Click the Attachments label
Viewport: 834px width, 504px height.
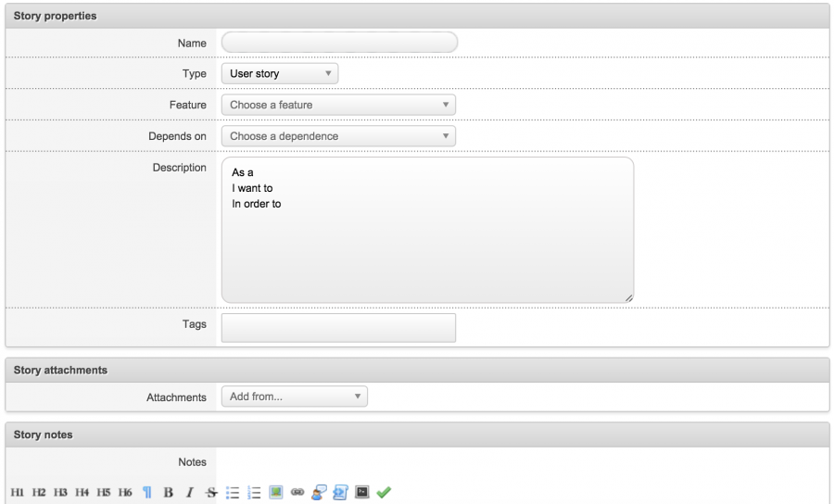[x=176, y=397]
